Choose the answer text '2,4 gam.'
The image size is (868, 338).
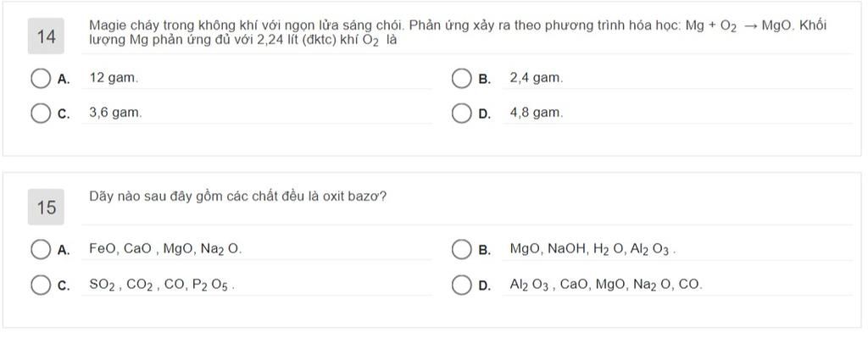point(537,78)
